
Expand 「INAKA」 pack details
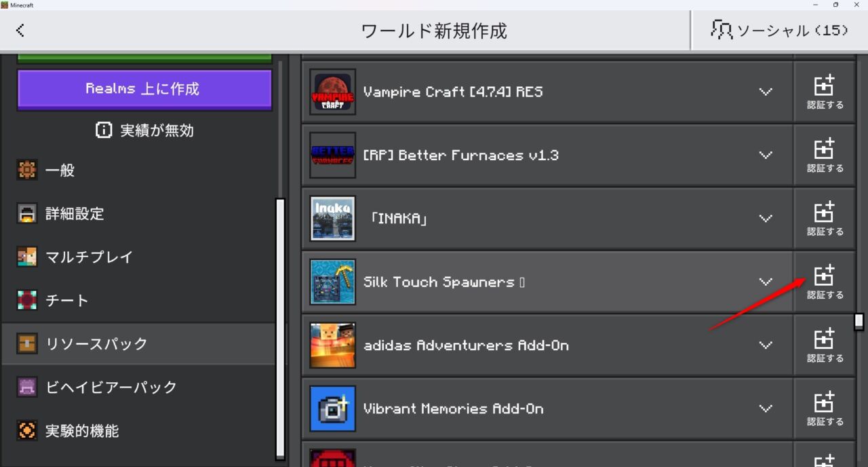coord(766,219)
